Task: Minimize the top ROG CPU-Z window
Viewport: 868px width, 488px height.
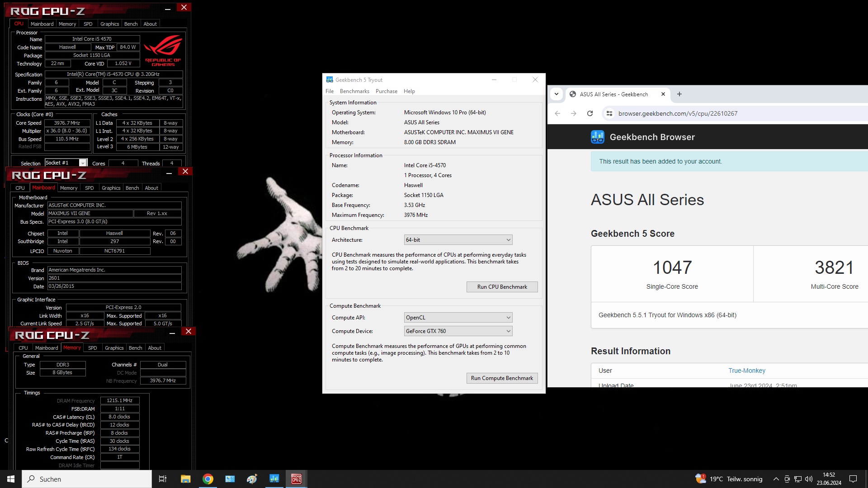Action: (x=168, y=8)
